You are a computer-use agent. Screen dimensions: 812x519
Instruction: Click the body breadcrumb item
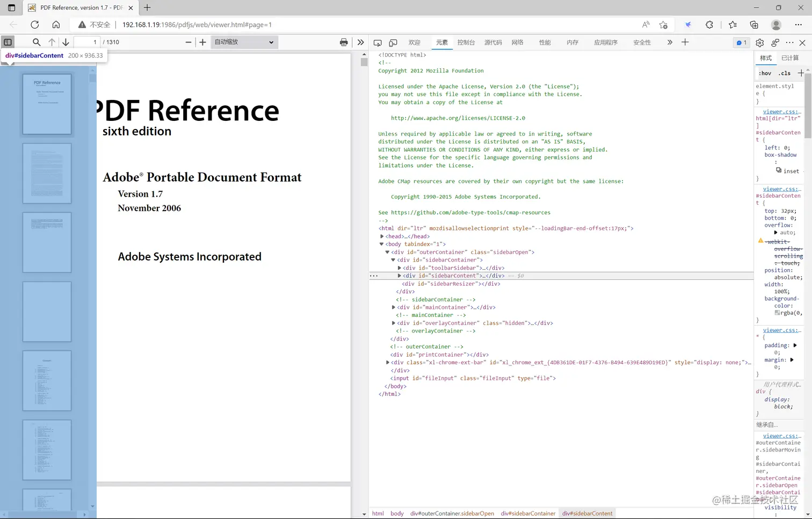tap(397, 514)
